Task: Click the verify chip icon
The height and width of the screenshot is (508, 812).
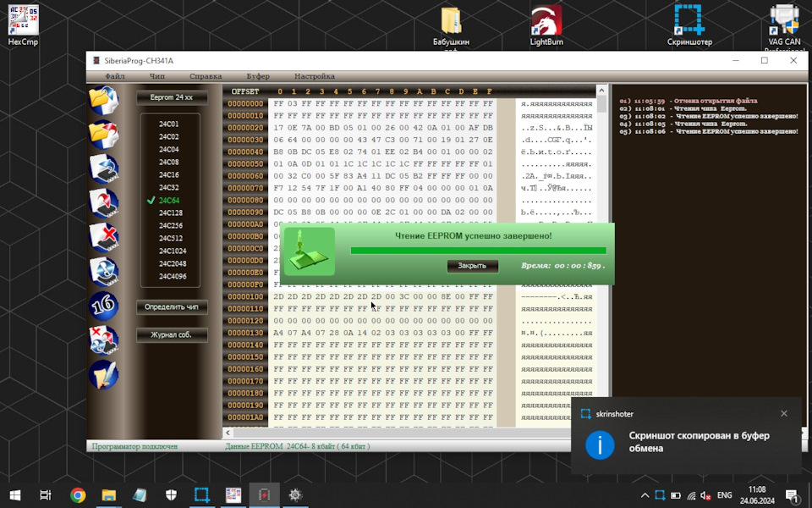Action: coord(103,272)
